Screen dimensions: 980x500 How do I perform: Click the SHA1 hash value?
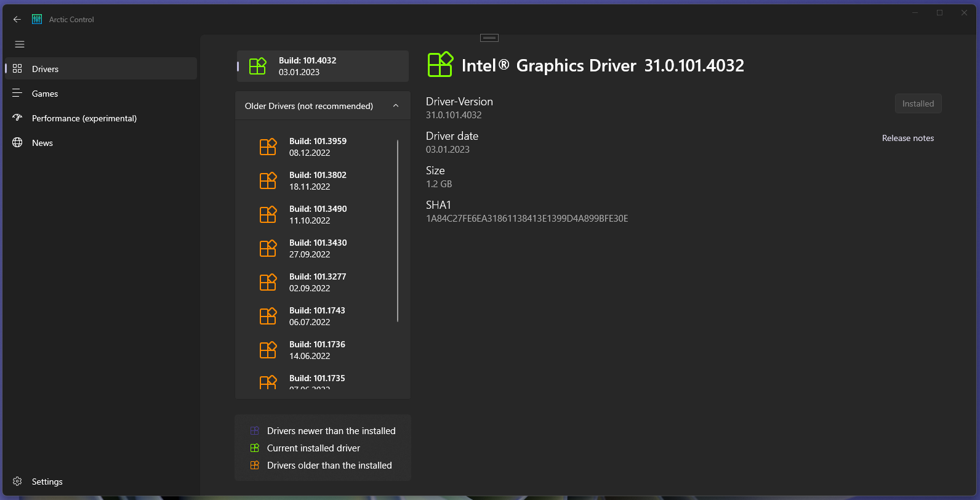coord(527,219)
